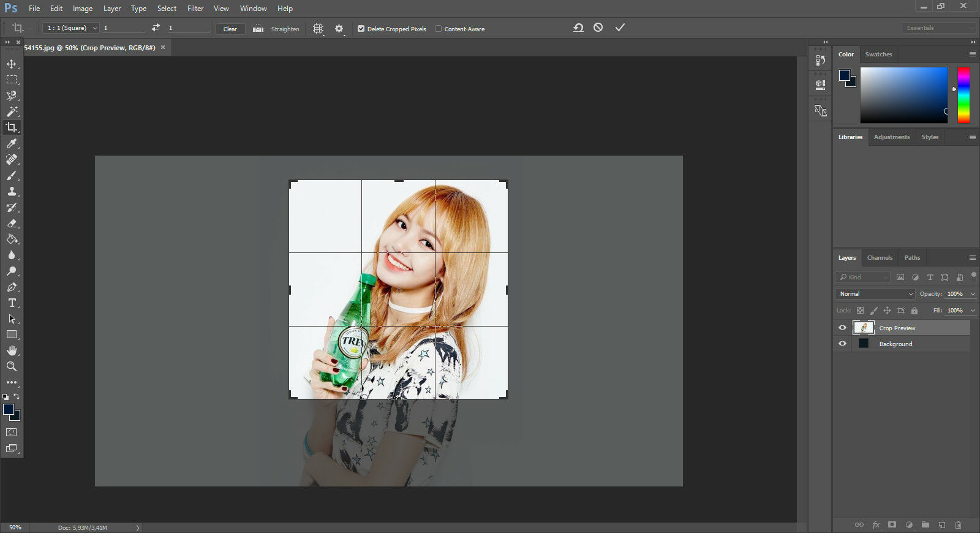Hide the Crop Preview layer
The image size is (980, 533).
tap(842, 328)
